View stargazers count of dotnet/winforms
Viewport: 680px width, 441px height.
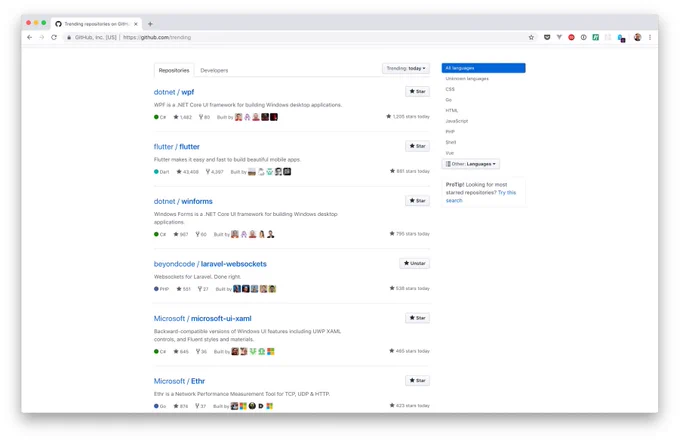coord(181,234)
